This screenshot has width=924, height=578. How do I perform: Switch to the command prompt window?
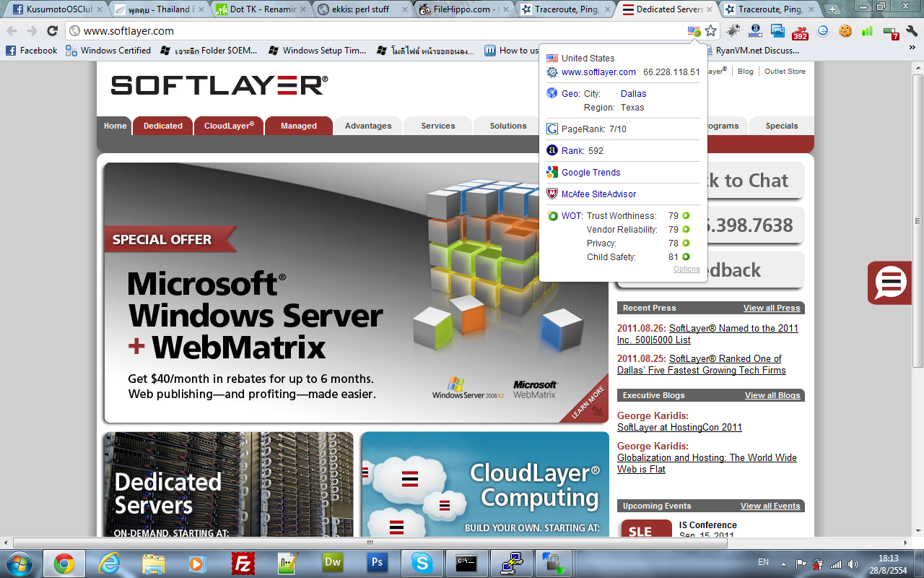click(x=466, y=563)
